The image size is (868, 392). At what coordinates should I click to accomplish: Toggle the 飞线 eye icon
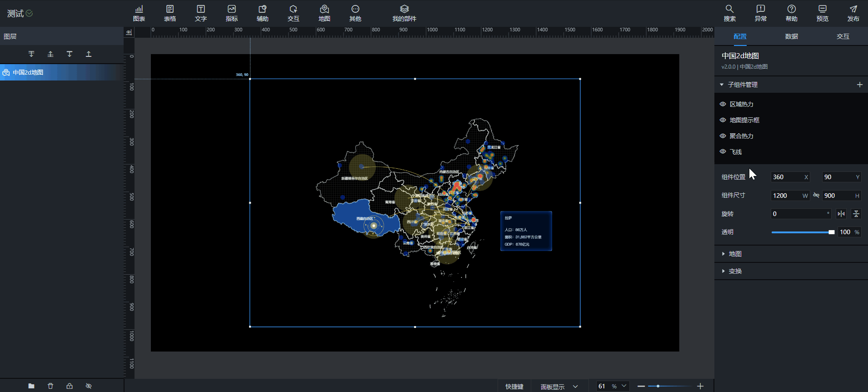(x=723, y=152)
